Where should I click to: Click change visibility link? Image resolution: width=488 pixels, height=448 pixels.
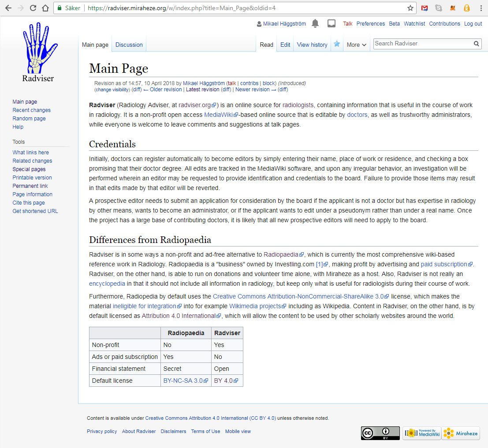coord(112,90)
